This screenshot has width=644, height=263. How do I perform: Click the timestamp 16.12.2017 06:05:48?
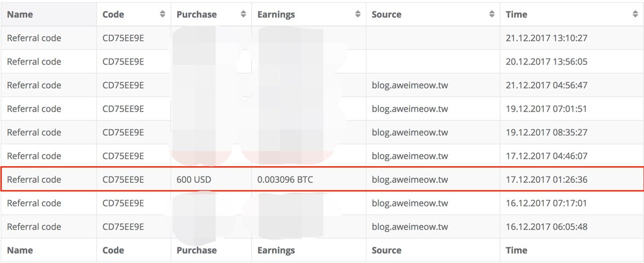(x=546, y=227)
